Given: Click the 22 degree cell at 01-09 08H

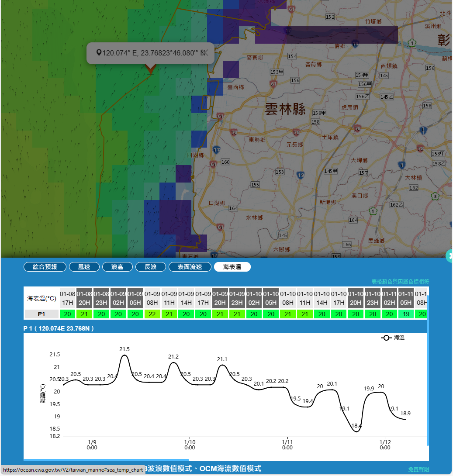Looking at the screenshot, I should pos(152,314).
